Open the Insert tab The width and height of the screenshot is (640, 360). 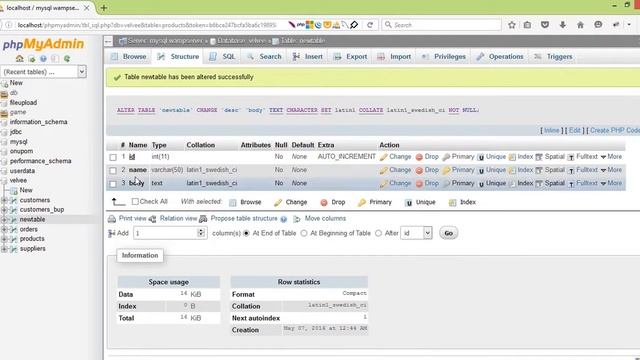[307, 57]
